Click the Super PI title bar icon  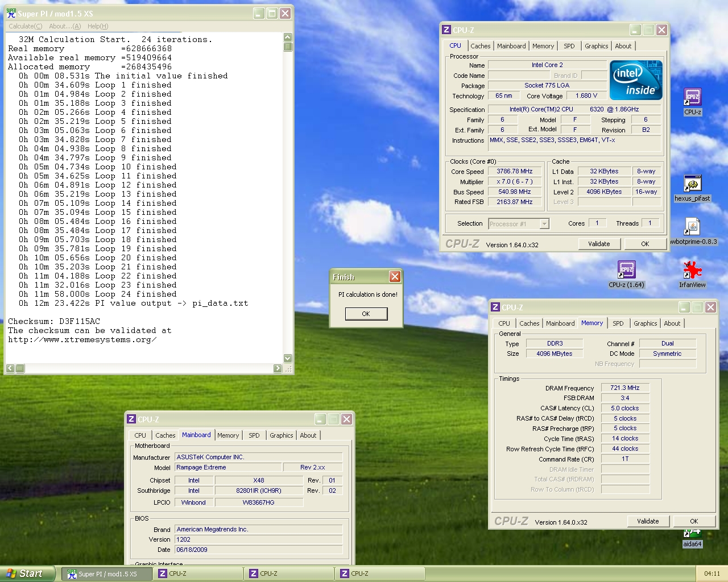click(x=11, y=14)
